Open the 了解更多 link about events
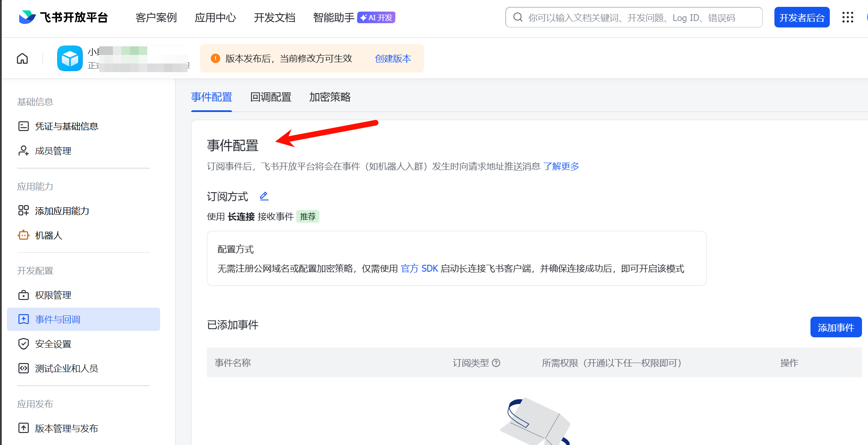The image size is (868, 445). tap(561, 166)
